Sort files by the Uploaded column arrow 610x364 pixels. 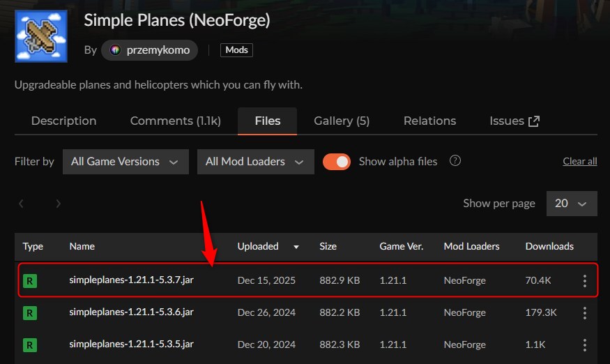[x=296, y=247]
